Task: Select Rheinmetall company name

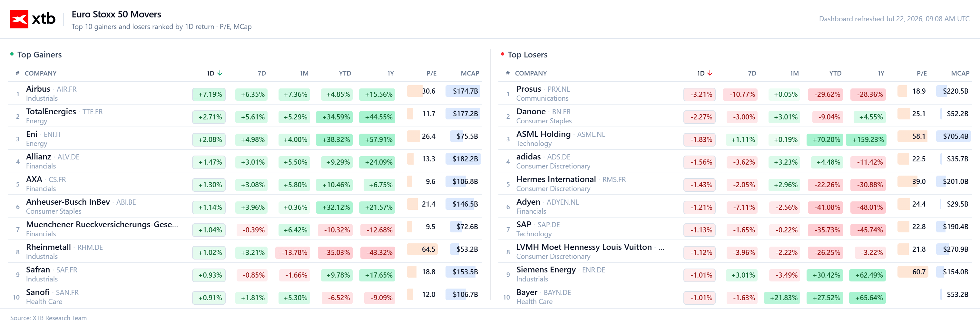Action: [x=48, y=247]
